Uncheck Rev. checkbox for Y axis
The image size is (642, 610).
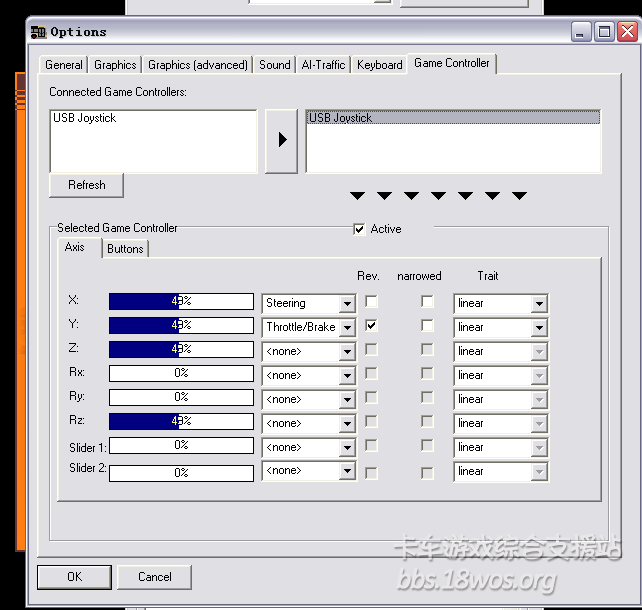372,326
